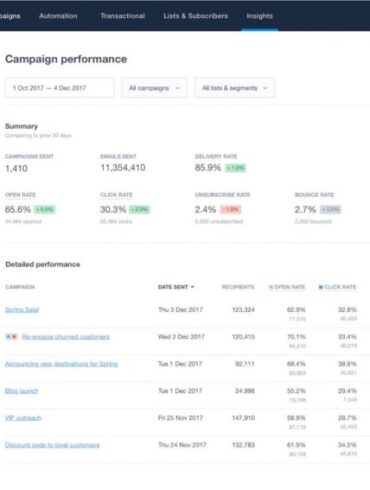
Task: Sort the table by the Date Sent header
Action: tap(173, 287)
